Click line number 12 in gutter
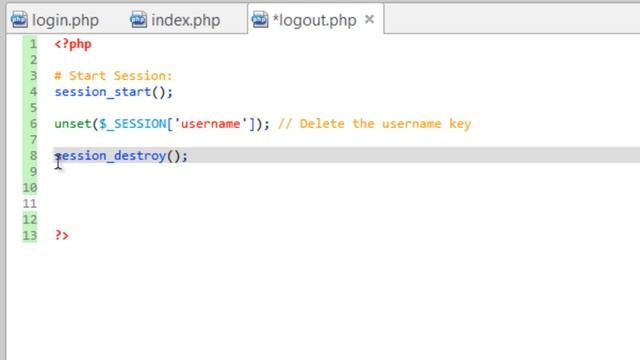This screenshot has height=360, width=640. (30, 220)
